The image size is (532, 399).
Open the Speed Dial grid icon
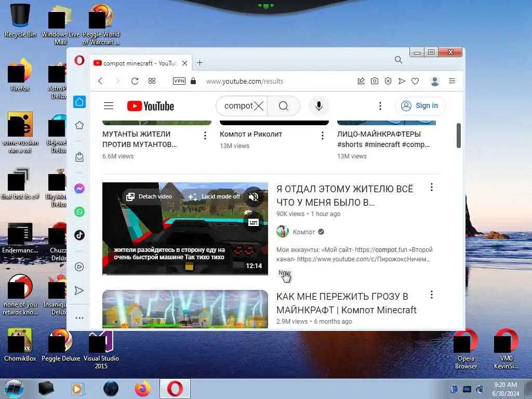152,81
